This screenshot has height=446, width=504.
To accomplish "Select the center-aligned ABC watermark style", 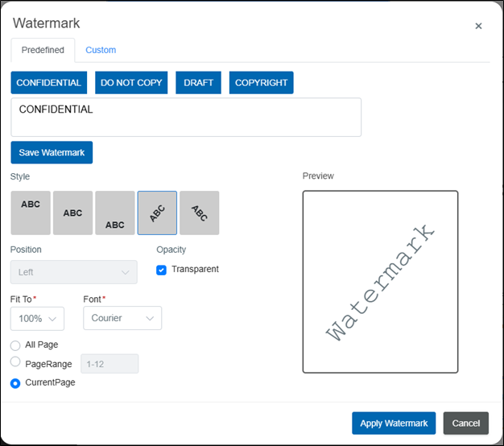I will coord(72,213).
